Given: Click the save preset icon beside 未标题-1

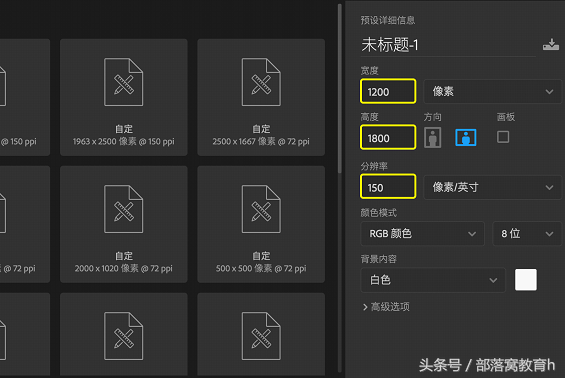Looking at the screenshot, I should click(x=551, y=45).
